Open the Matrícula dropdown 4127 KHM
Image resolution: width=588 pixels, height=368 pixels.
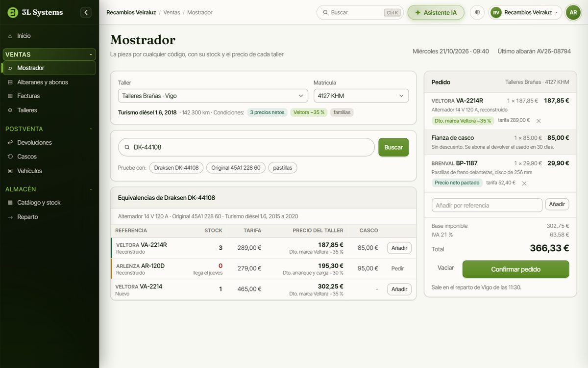tap(361, 96)
